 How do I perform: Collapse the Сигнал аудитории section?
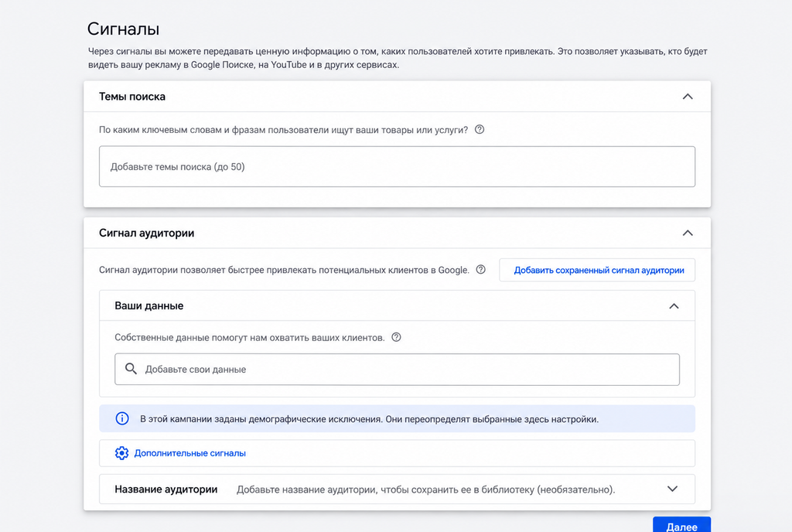click(x=688, y=233)
